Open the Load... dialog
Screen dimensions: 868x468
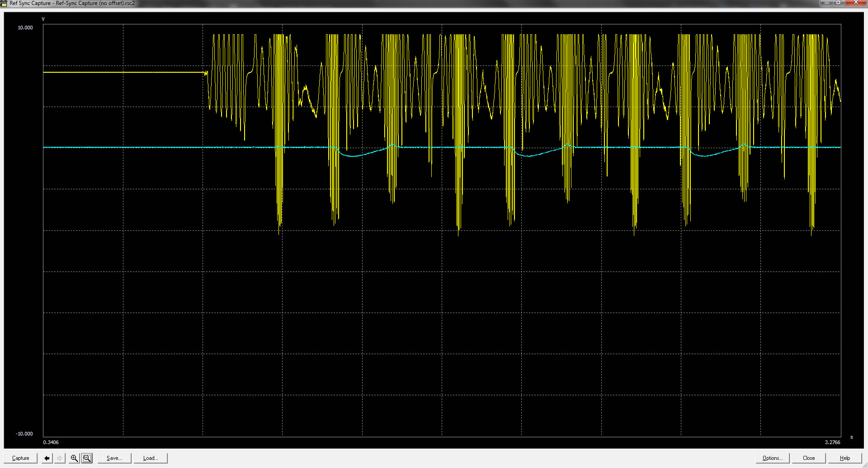coord(151,458)
